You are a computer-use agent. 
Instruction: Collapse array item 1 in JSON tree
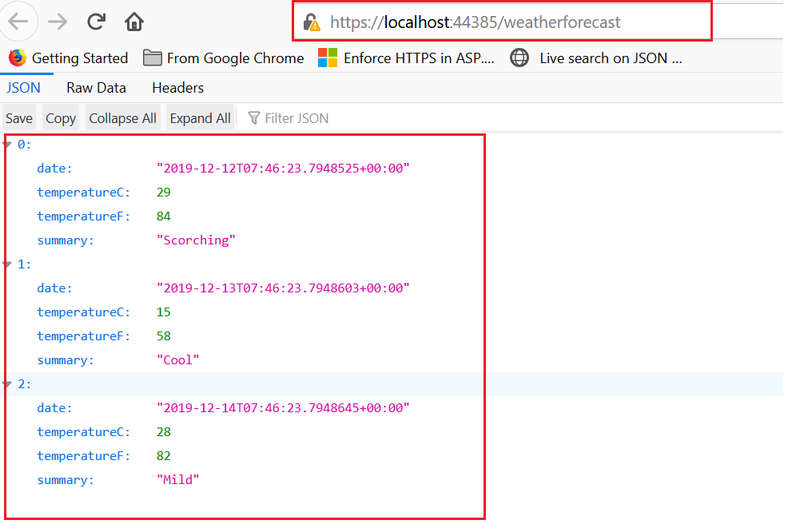8,264
